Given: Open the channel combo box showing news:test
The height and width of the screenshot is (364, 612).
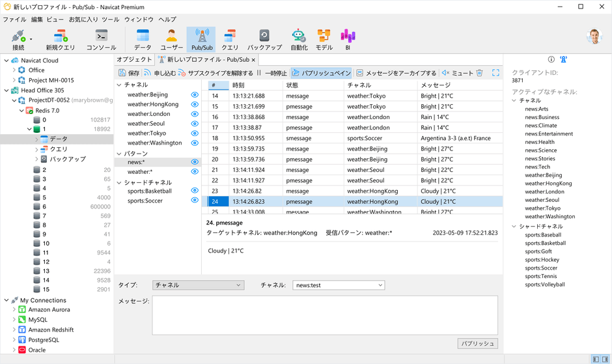Looking at the screenshot, I should point(339,285).
